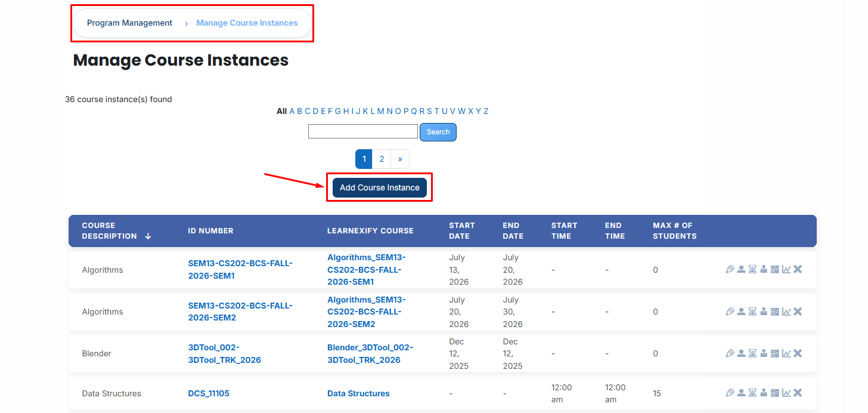Viewport: 868px width, 413px height.
Task: Click the Add Course Instance button
Action: coord(380,187)
